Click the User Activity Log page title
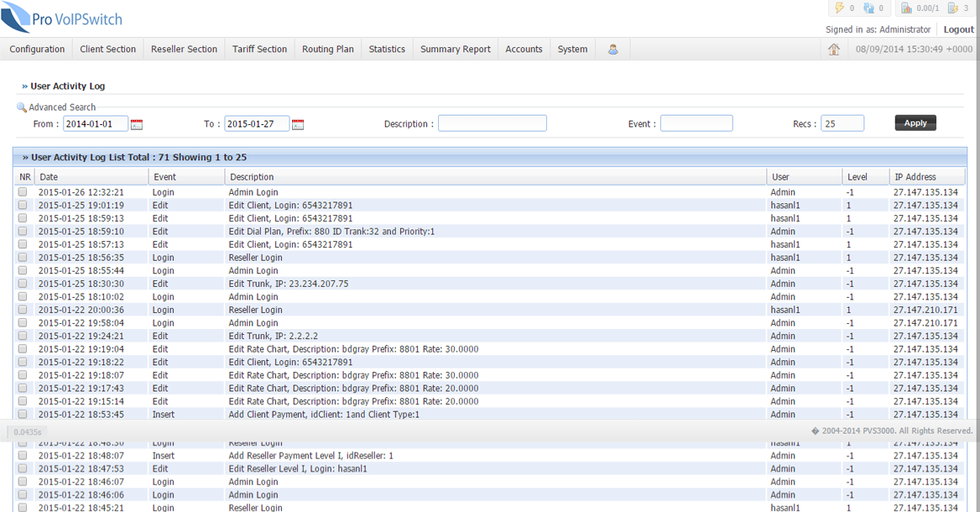Viewport: 980px width, 512px height. point(67,86)
